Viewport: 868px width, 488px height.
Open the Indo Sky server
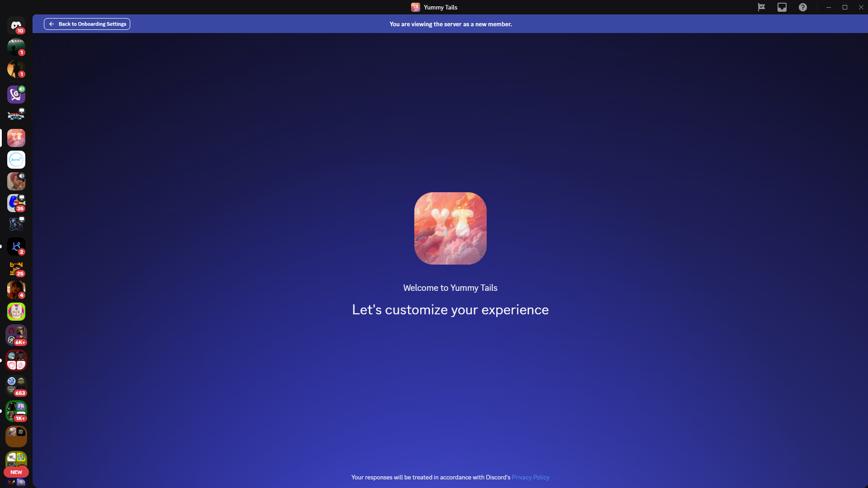[x=16, y=116]
